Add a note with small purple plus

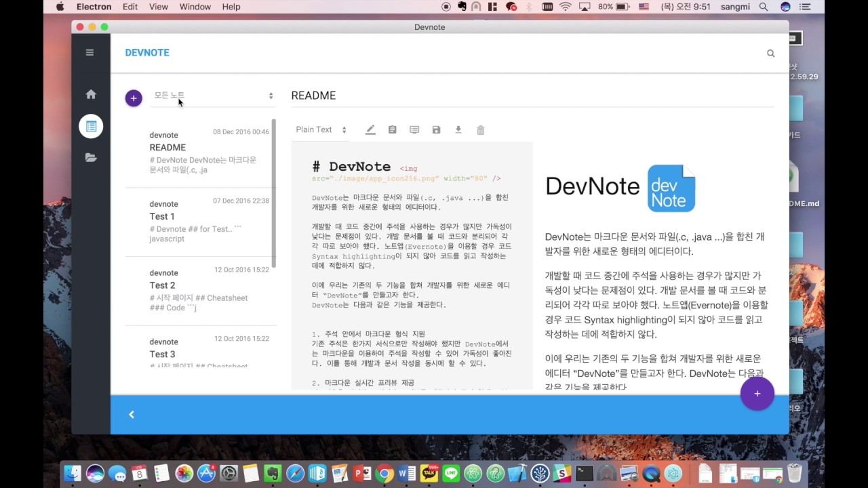coord(134,98)
